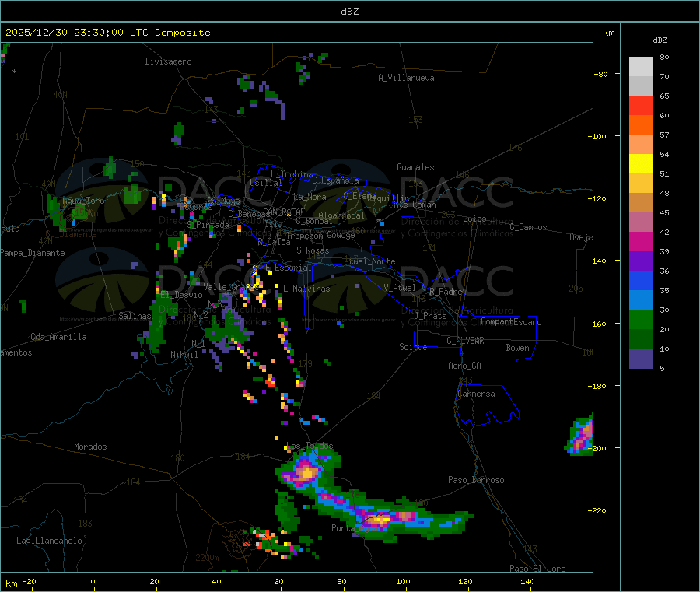Click the strong storm cell core near Los_Toldos

coord(306,472)
